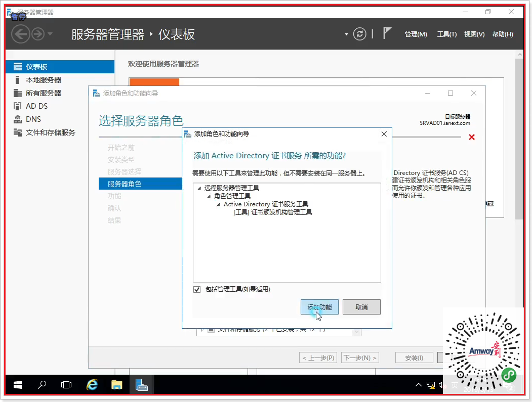
Task: Click the back navigation arrow in Server Manager
Action: pos(21,34)
